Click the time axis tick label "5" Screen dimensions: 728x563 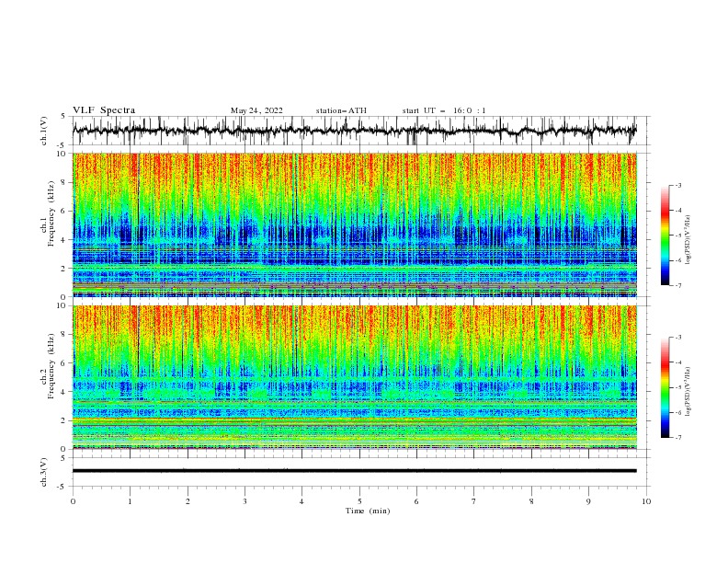coord(359,501)
